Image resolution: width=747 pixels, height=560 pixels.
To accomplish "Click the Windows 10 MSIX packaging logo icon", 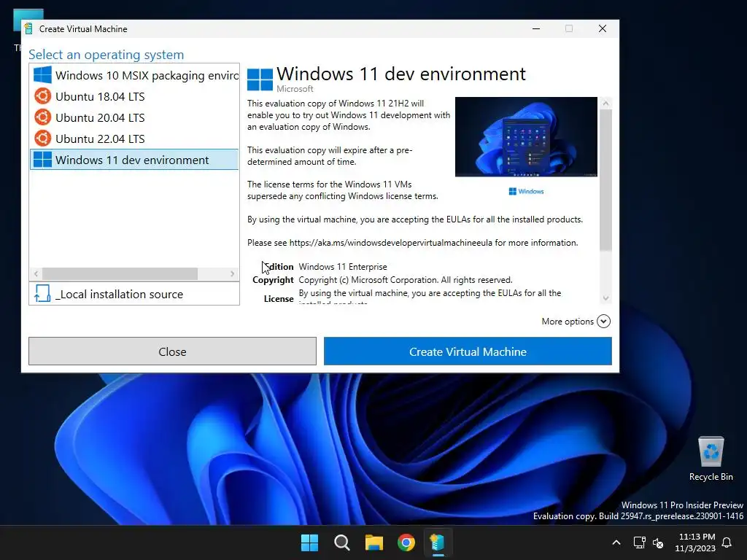I will point(42,75).
